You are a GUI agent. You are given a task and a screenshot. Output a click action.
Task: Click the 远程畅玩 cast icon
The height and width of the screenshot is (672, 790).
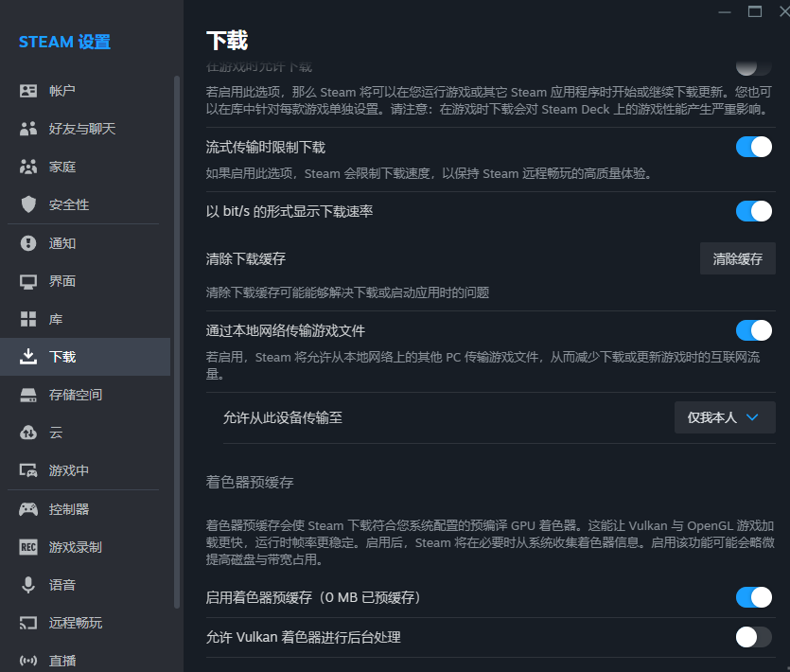click(28, 623)
